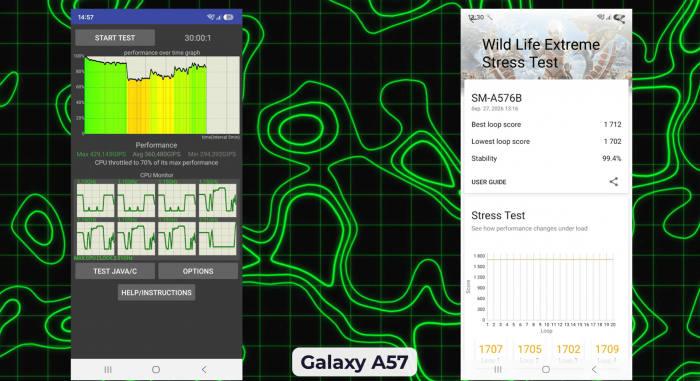
Task: Open the TEST JAVA/C button
Action: click(x=115, y=271)
